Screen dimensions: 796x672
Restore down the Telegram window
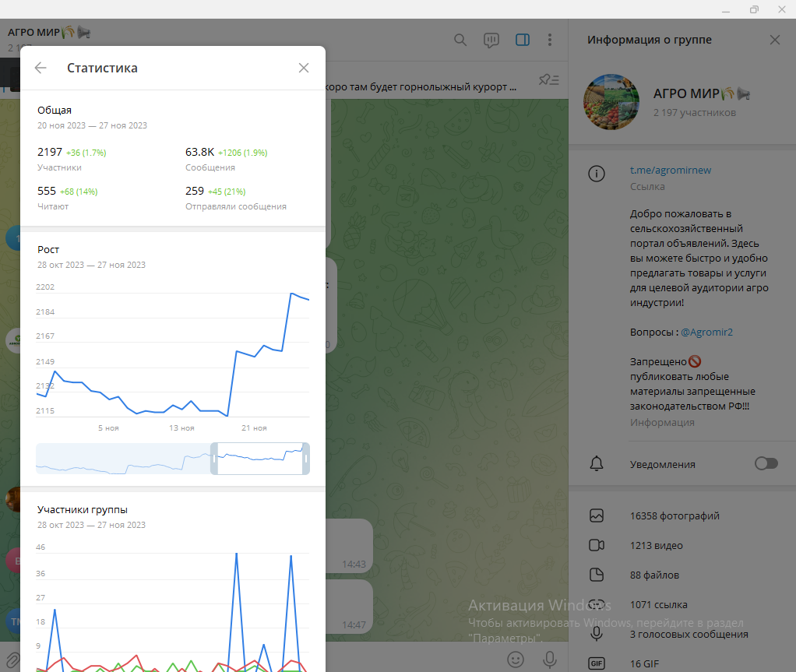point(754,9)
